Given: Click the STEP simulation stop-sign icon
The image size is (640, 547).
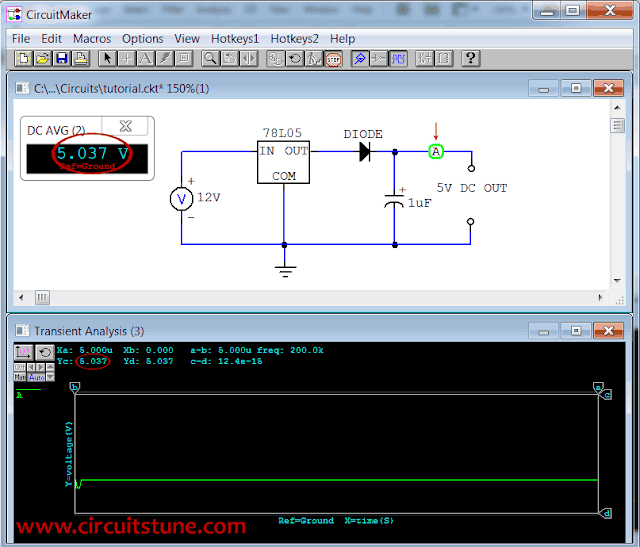Looking at the screenshot, I should pos(333,59).
